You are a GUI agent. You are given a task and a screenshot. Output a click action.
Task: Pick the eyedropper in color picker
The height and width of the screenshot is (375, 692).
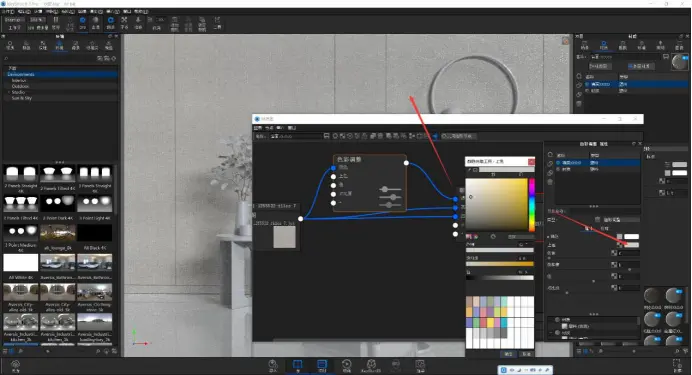pyautogui.click(x=469, y=169)
